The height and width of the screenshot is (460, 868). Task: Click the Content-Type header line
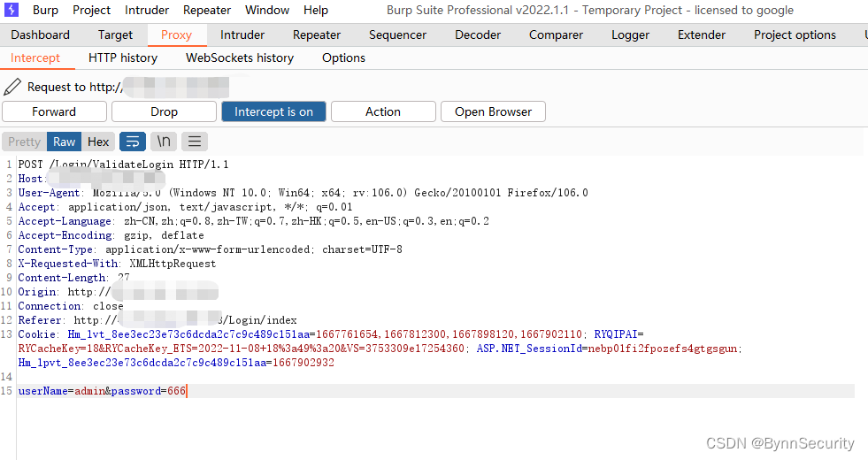[x=211, y=249]
